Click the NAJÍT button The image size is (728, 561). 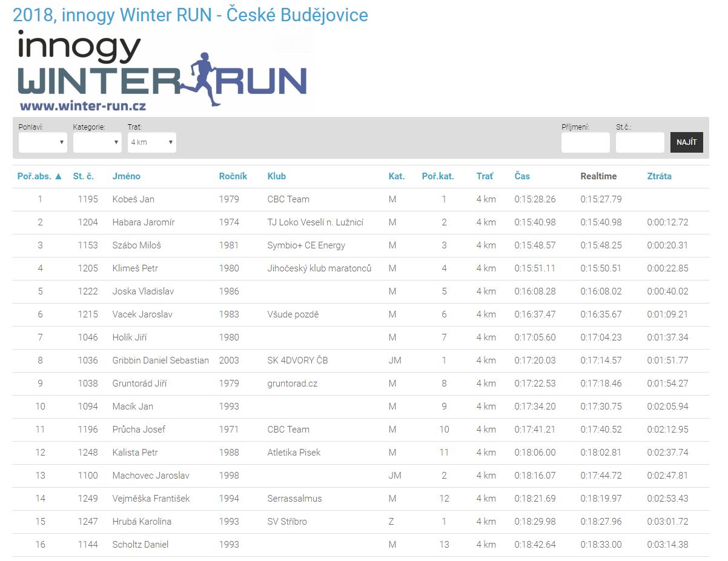(x=686, y=142)
